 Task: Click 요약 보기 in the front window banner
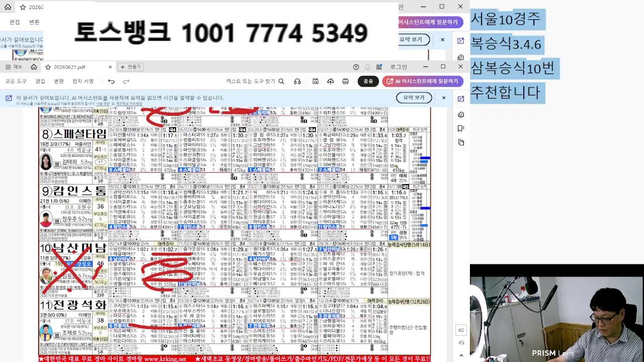pos(414,98)
